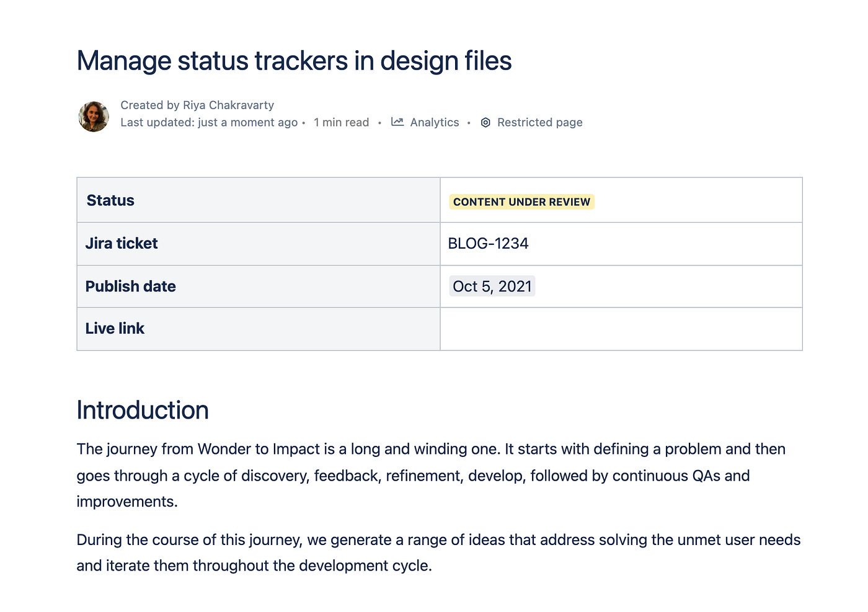Viewport: 868px width, 612px height.
Task: Click paragraph starting The journey from Wonder
Action: tap(431, 475)
